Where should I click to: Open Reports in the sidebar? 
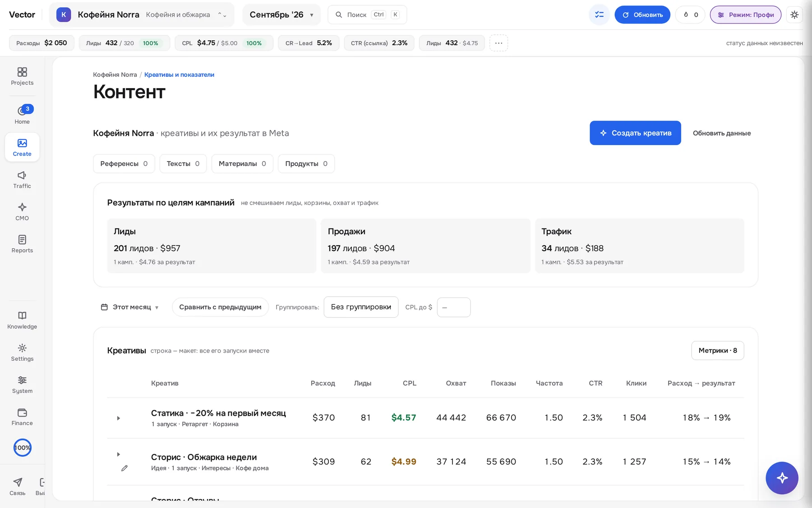[x=22, y=244]
